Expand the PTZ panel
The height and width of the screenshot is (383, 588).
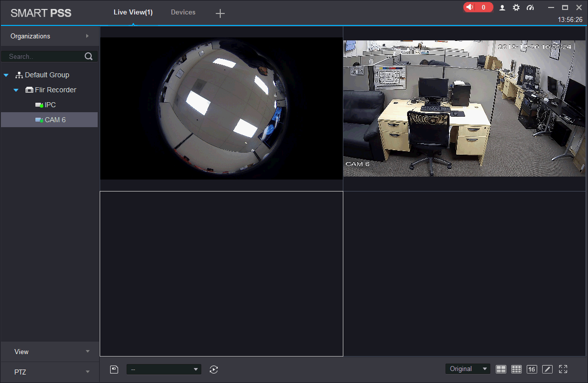click(x=49, y=372)
